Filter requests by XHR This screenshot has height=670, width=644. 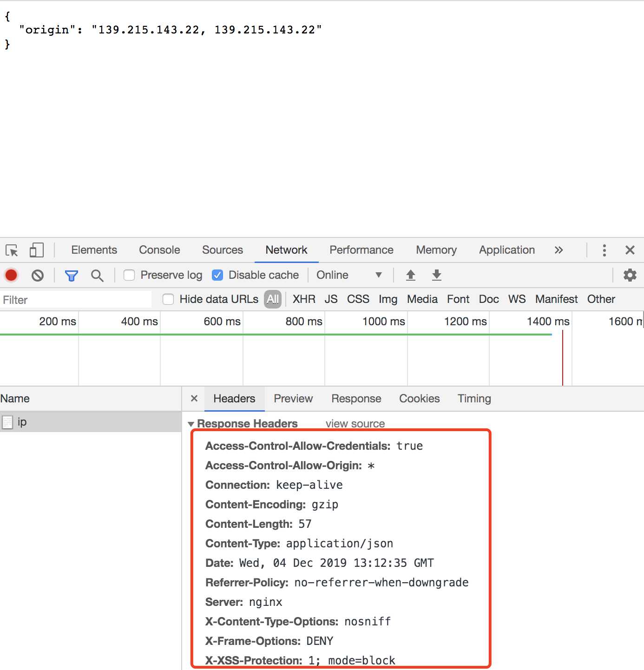[x=304, y=299]
